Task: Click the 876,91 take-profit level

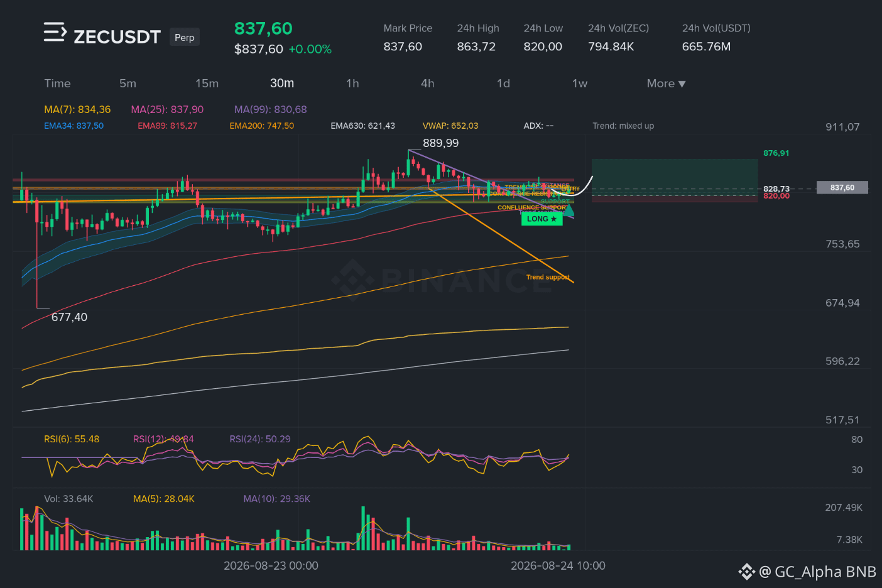Action: click(776, 153)
